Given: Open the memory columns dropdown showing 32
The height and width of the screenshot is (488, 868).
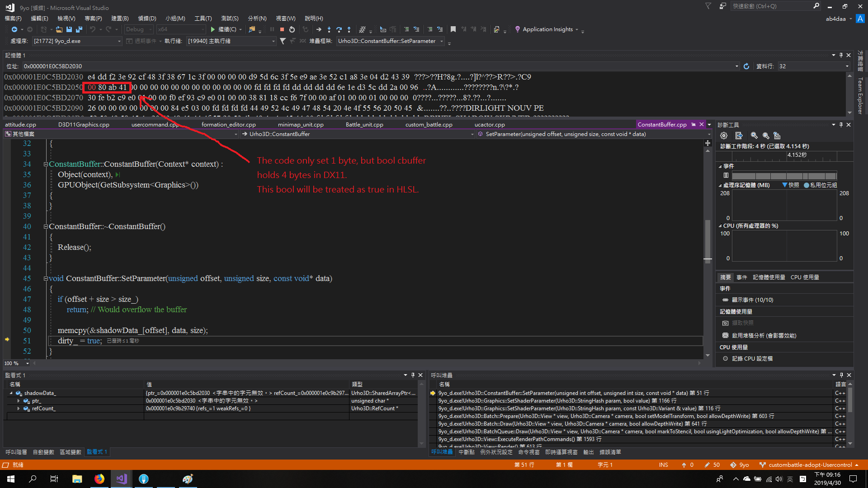Looking at the screenshot, I should (x=814, y=66).
